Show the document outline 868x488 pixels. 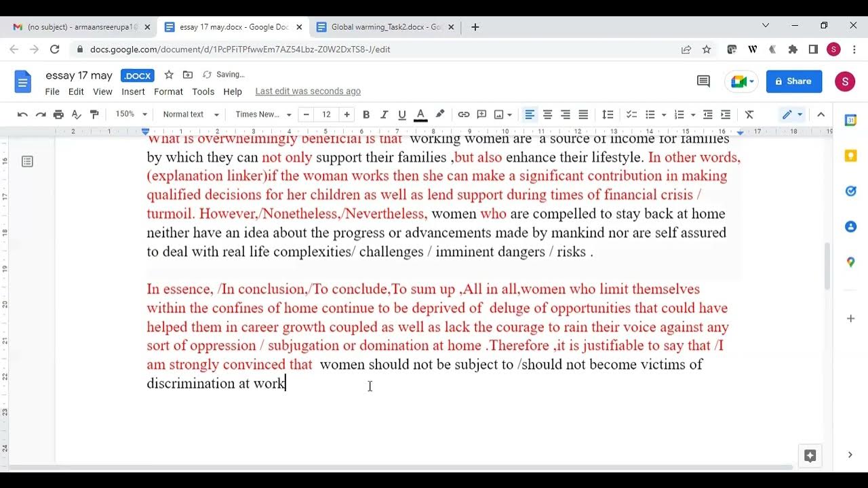(x=27, y=161)
